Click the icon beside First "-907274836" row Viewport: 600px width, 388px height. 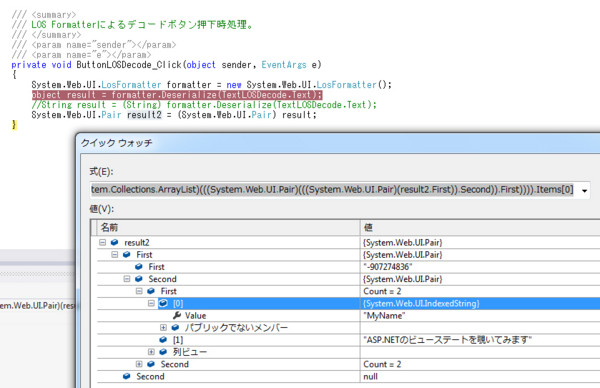(x=139, y=267)
